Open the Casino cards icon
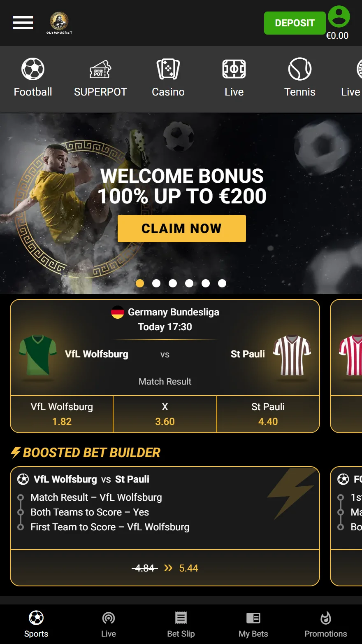362x644 pixels. tap(168, 69)
